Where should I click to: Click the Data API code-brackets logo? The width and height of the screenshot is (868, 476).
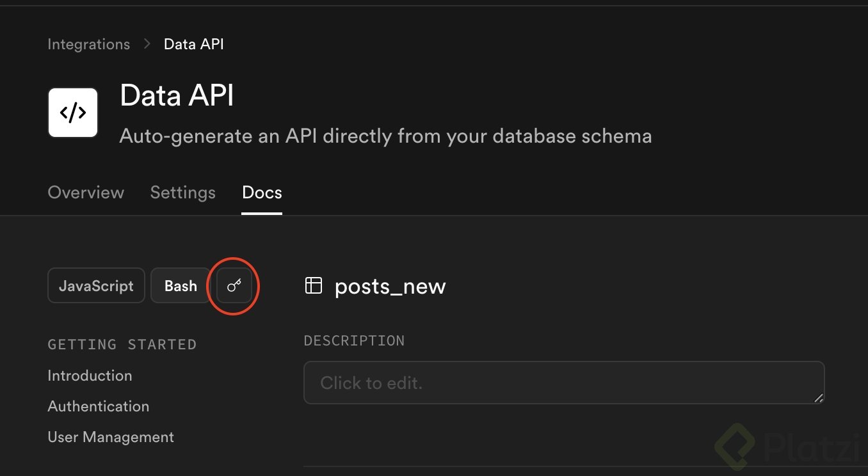tap(73, 113)
